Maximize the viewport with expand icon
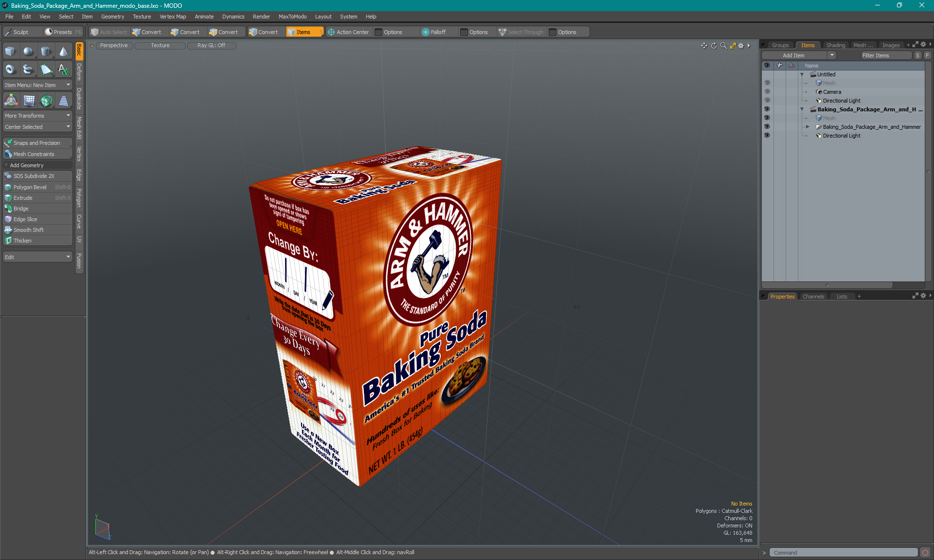This screenshot has height=560, width=934. click(x=733, y=46)
